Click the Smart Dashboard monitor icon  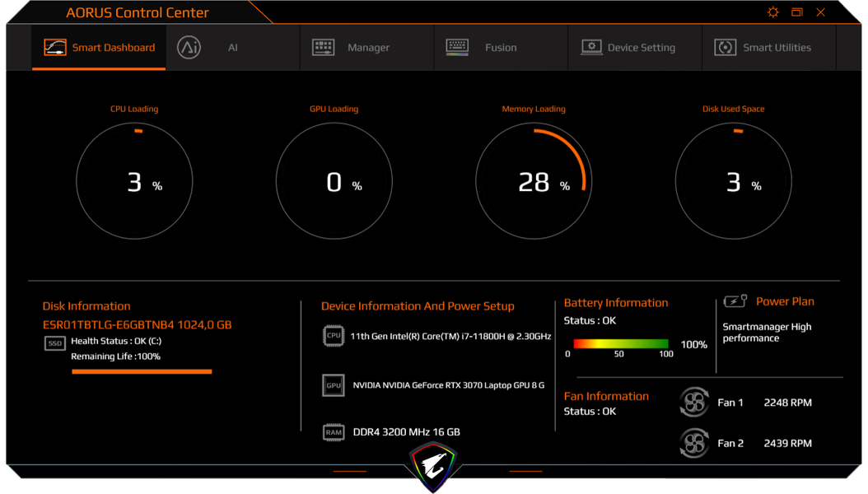coord(55,48)
